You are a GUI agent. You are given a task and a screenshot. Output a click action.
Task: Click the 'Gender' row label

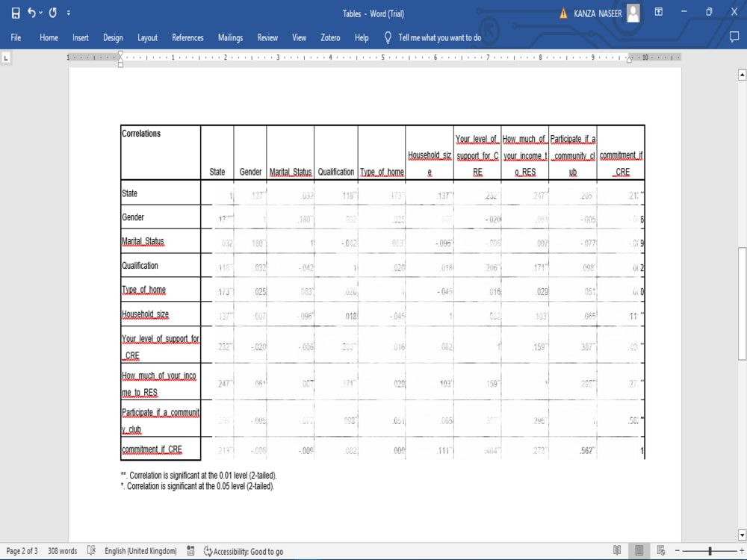(133, 217)
